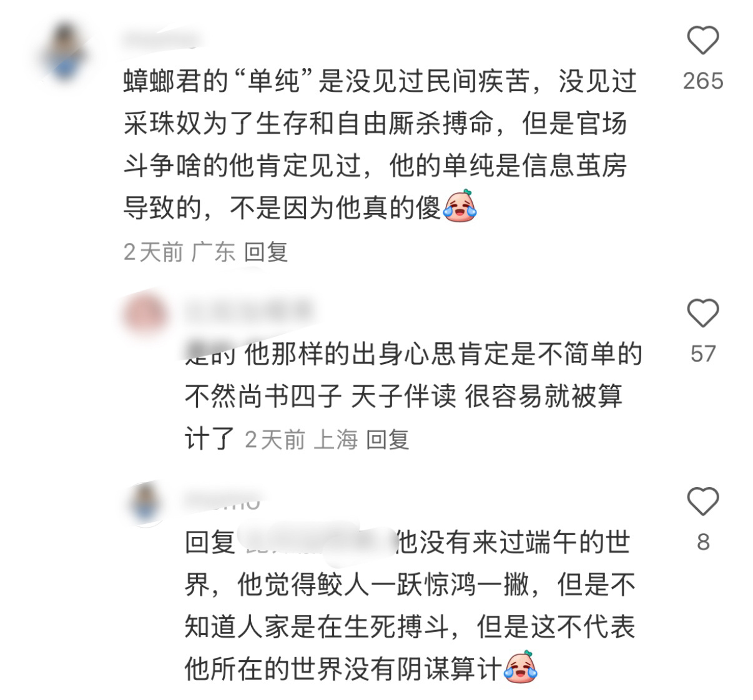Tap 回复 next to 上海
This screenshot has width=753, height=700.
click(387, 440)
